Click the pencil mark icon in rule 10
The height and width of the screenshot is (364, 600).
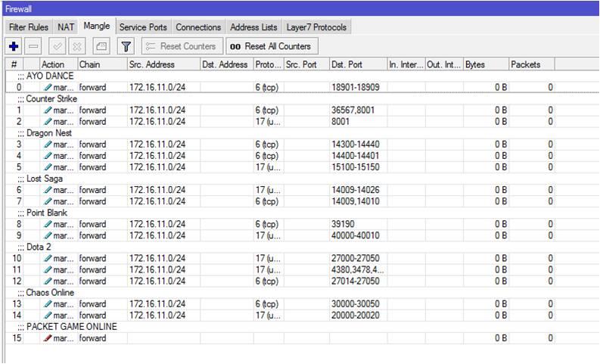pyautogui.click(x=48, y=258)
